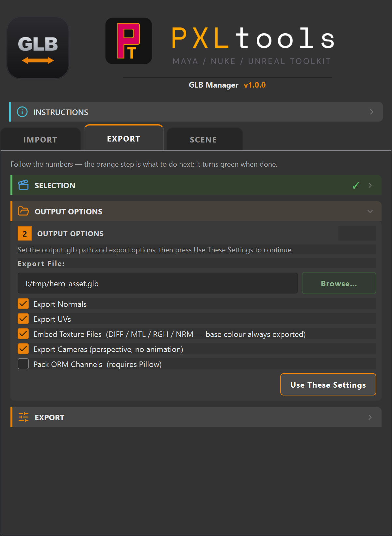
Task: Uncheck Export UVs checkbox
Action: click(23, 319)
